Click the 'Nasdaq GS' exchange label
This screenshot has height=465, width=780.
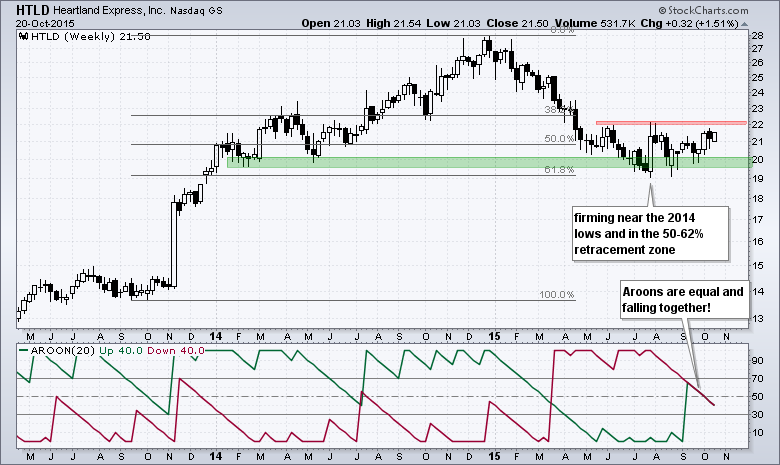pyautogui.click(x=196, y=10)
